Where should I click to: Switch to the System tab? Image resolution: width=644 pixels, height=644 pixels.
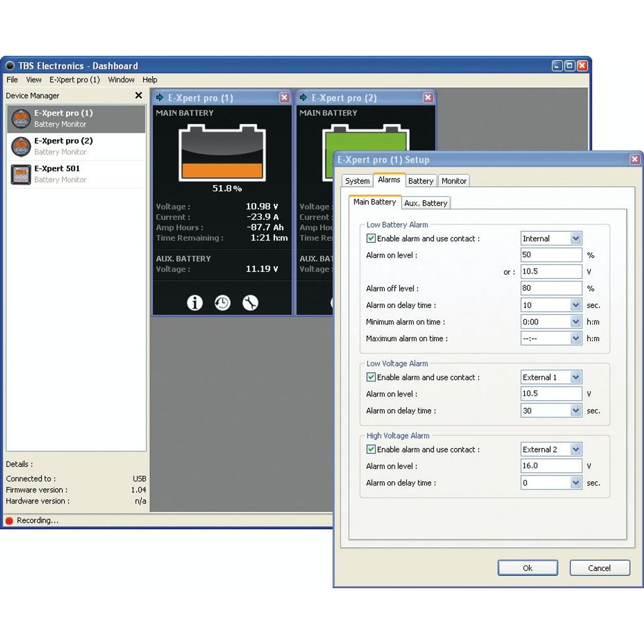(357, 181)
